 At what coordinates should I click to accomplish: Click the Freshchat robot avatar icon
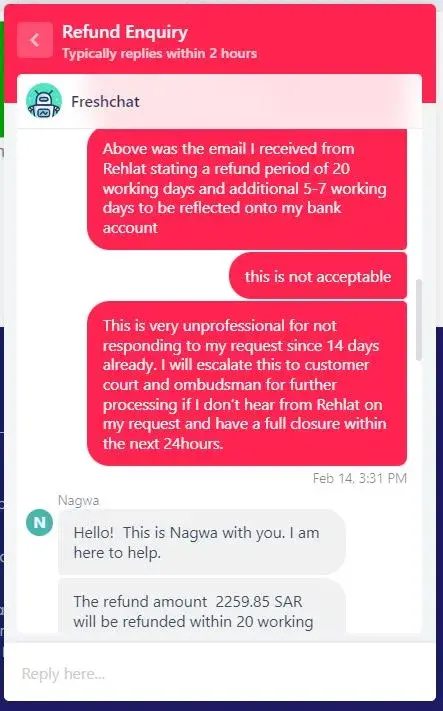tap(44, 101)
